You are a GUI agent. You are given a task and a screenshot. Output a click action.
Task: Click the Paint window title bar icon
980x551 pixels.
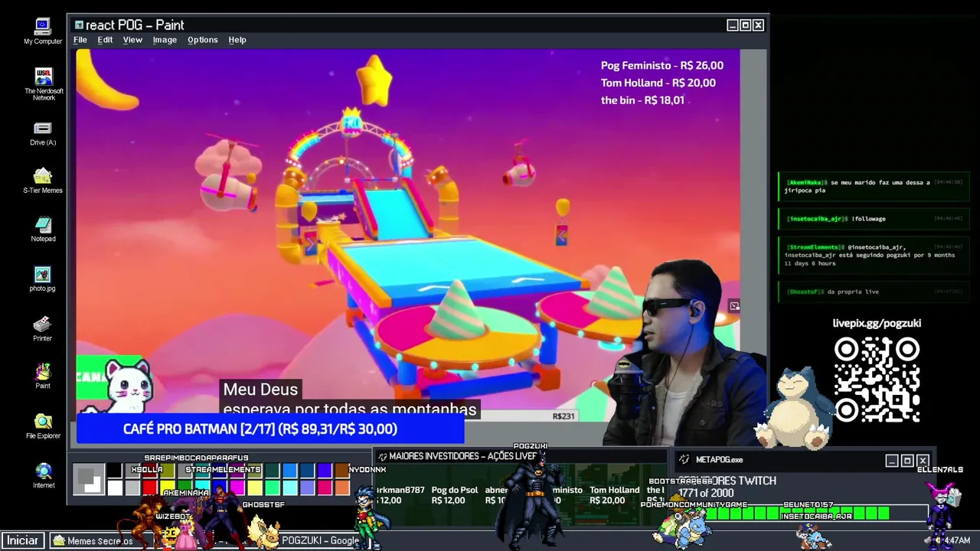(79, 25)
